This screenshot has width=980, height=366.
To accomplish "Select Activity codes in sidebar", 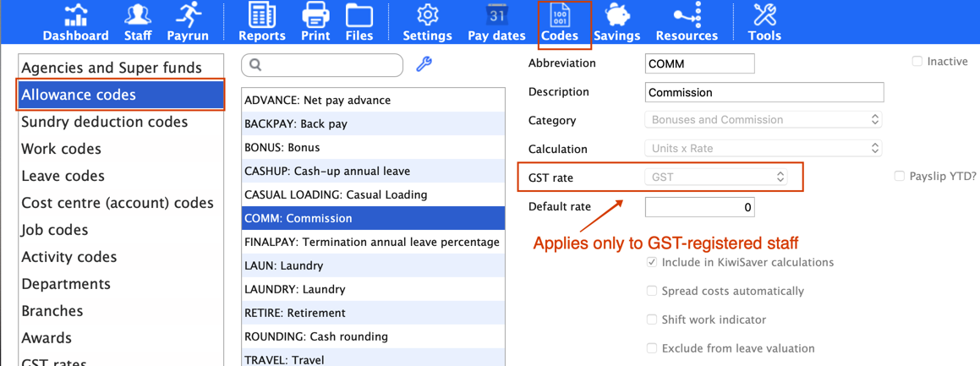I will tap(121, 257).
